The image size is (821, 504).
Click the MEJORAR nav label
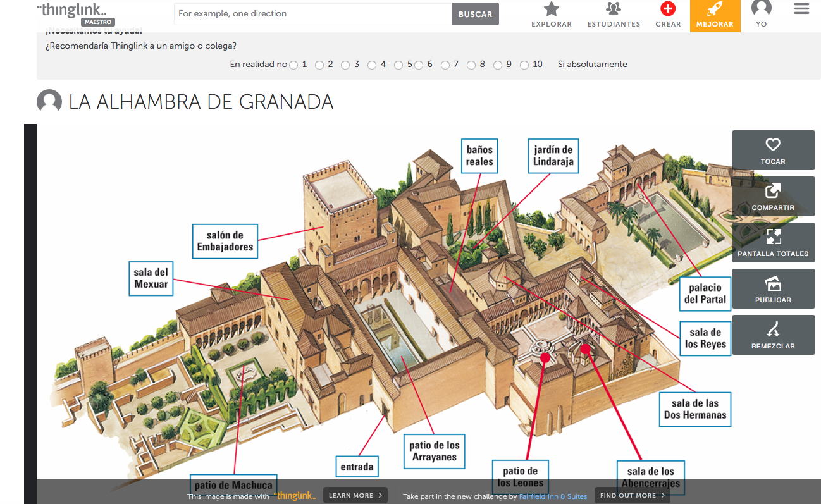coord(715,24)
